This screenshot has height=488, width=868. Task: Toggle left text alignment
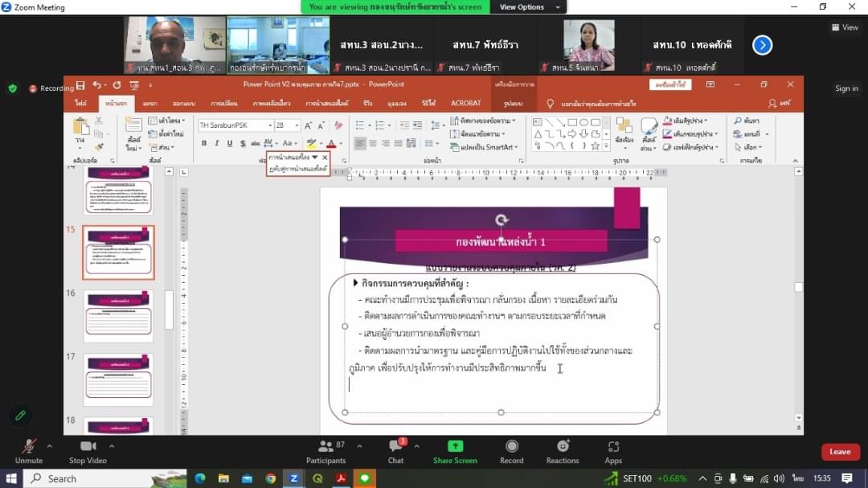click(x=360, y=143)
